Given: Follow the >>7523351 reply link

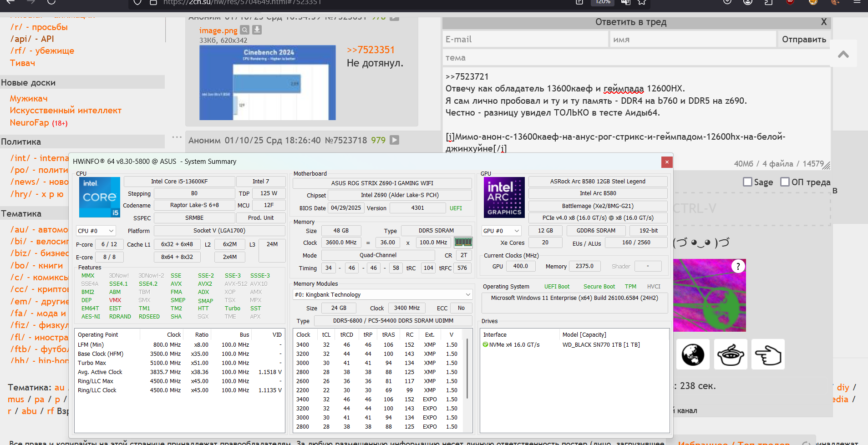Looking at the screenshot, I should (x=371, y=50).
